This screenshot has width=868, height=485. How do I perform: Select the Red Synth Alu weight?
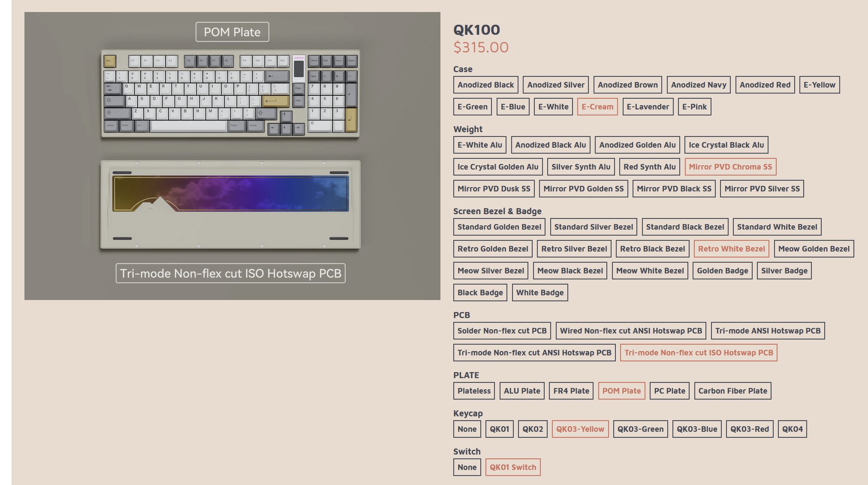(649, 167)
